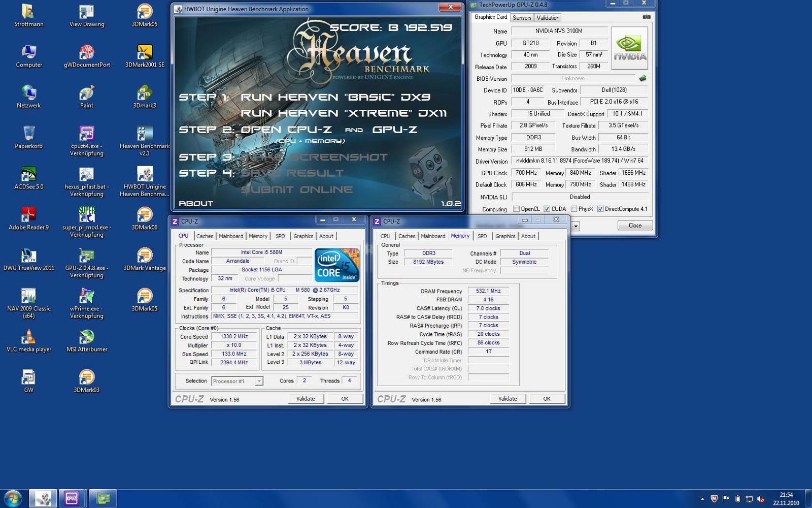Select the HWBOT Unigine Heaven desktop icon
The height and width of the screenshot is (508, 812).
(145, 181)
